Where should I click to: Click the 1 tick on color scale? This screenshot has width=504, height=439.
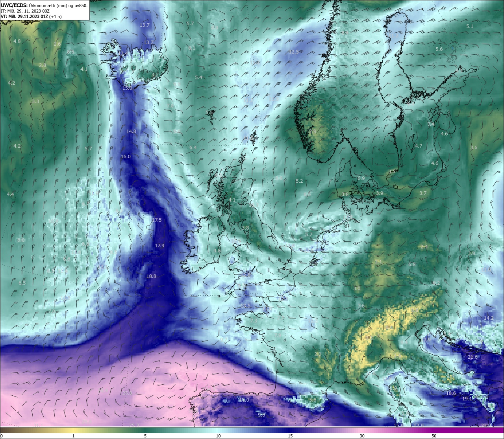(73, 436)
